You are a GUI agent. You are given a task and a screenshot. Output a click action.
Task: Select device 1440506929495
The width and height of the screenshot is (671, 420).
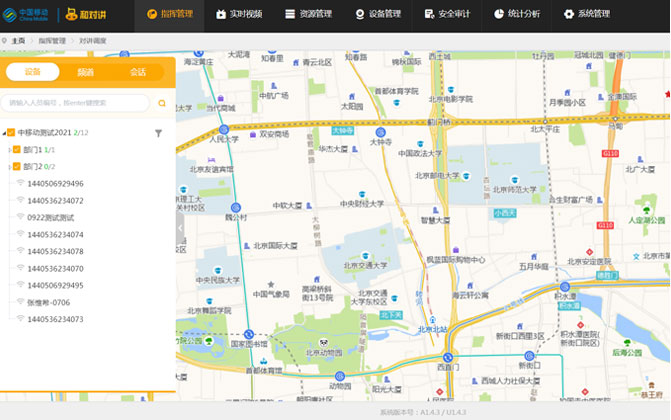coord(56,285)
